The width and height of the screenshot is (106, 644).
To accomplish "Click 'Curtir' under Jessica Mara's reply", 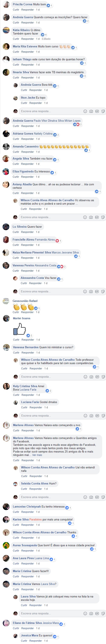I will 24,641.
